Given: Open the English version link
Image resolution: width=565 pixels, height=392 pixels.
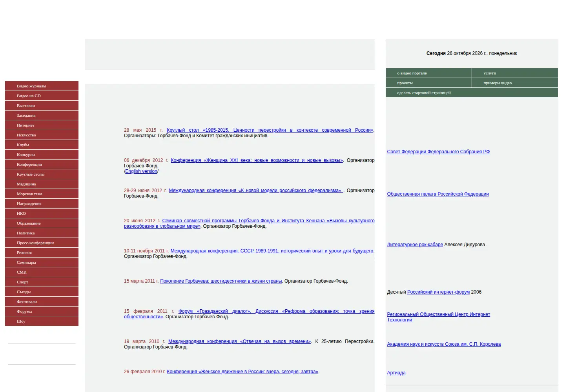Looking at the screenshot, I should [x=141, y=171].
